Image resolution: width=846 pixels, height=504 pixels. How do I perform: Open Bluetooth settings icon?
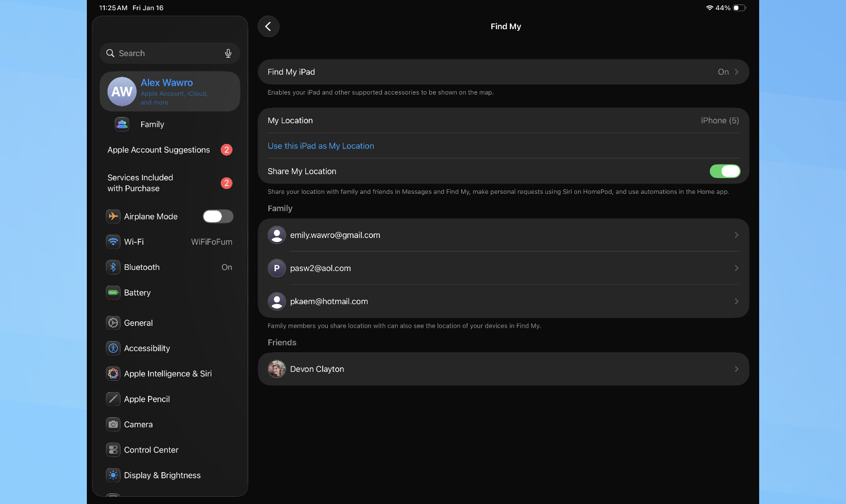[x=113, y=267]
